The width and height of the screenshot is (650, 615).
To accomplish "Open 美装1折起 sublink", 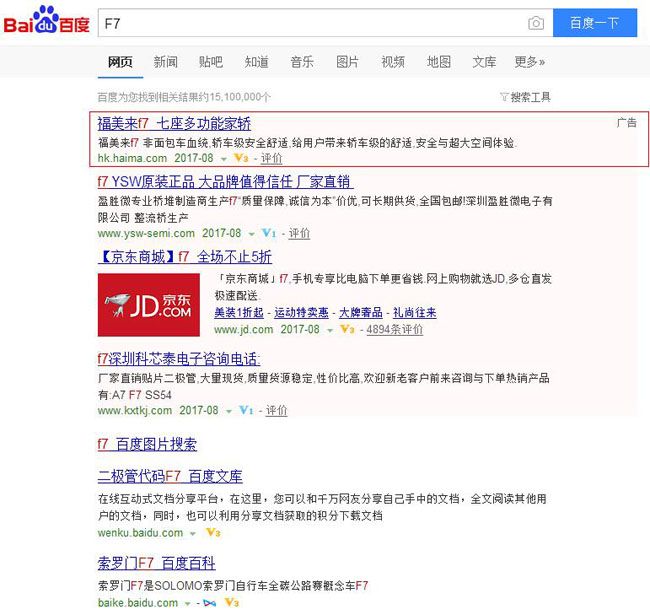I will (x=239, y=312).
